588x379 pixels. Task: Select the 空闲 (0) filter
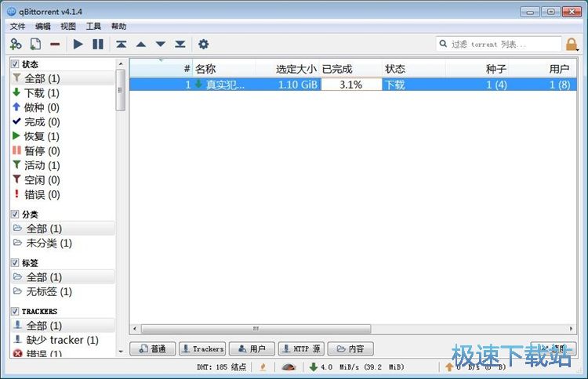click(63, 180)
